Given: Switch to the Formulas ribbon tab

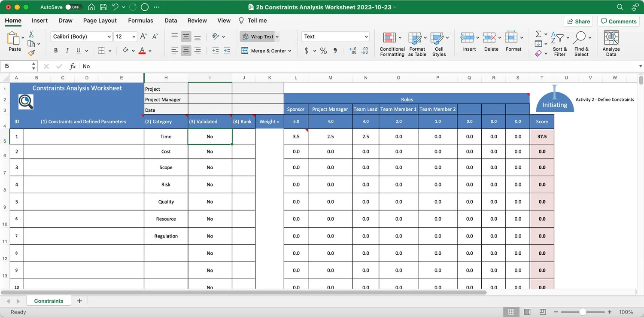Looking at the screenshot, I should [x=140, y=21].
